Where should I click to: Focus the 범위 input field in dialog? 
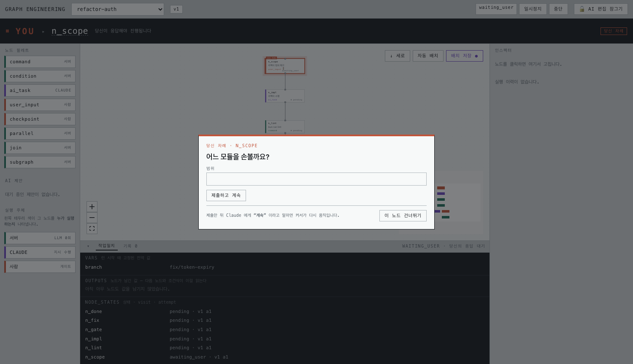coord(316,179)
